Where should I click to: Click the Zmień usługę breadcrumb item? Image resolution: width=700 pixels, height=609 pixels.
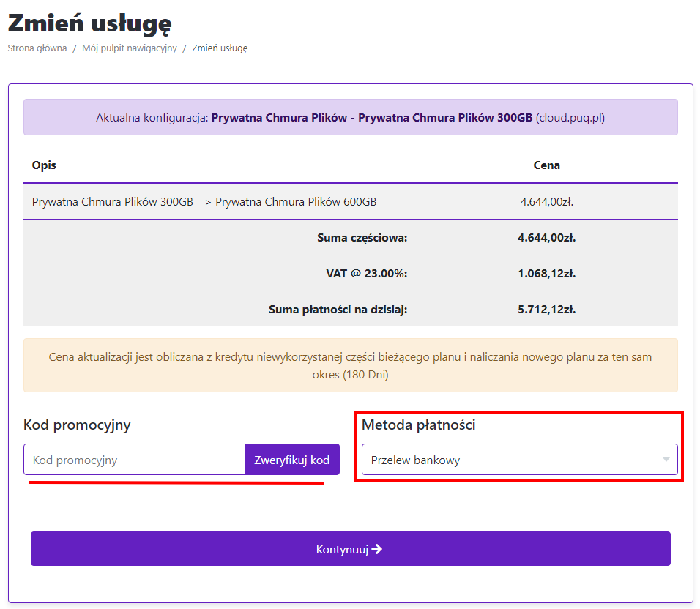(220, 48)
